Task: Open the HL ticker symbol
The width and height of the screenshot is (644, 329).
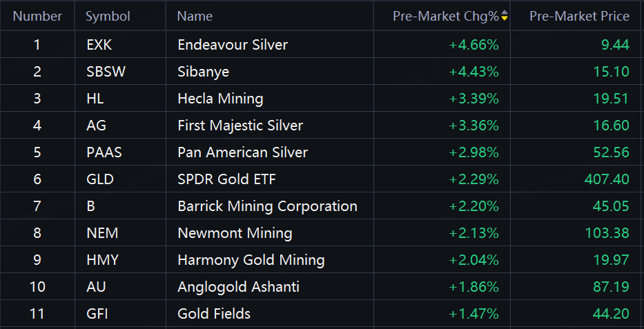Action: pos(95,99)
